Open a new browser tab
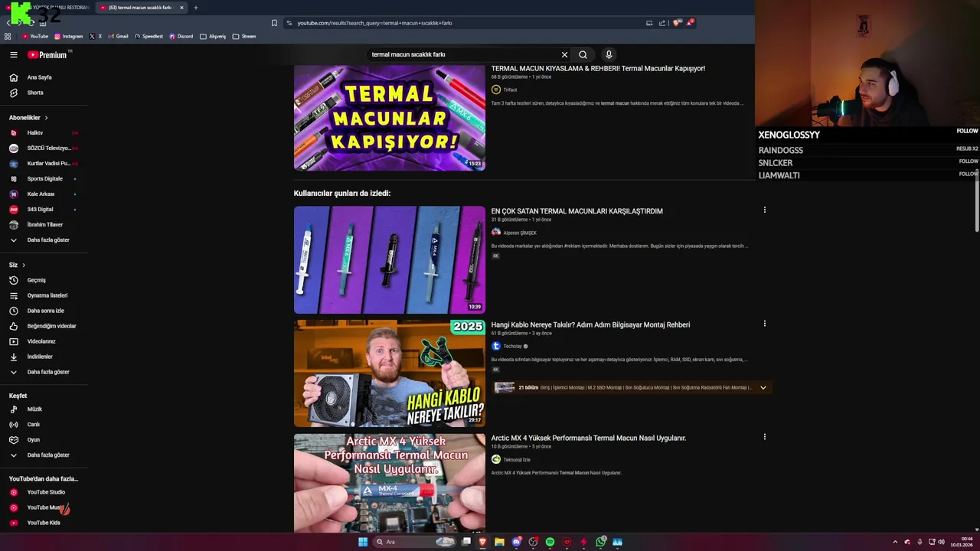980x551 pixels. (195, 8)
